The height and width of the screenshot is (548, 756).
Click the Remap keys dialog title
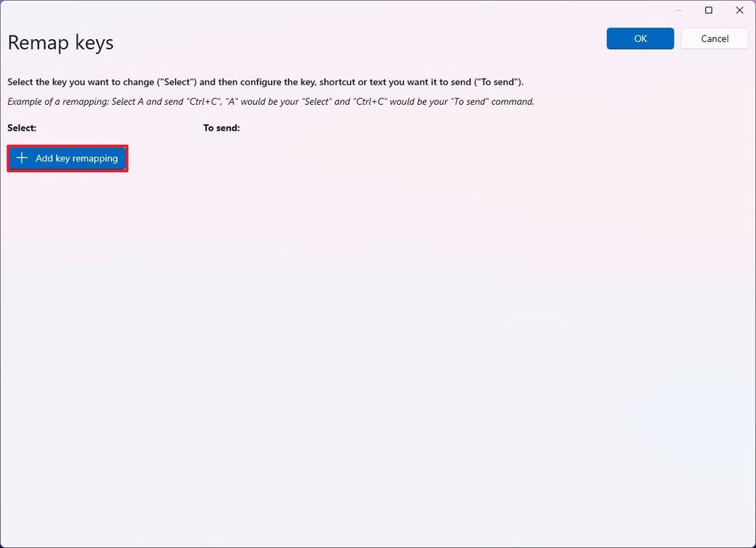point(60,43)
